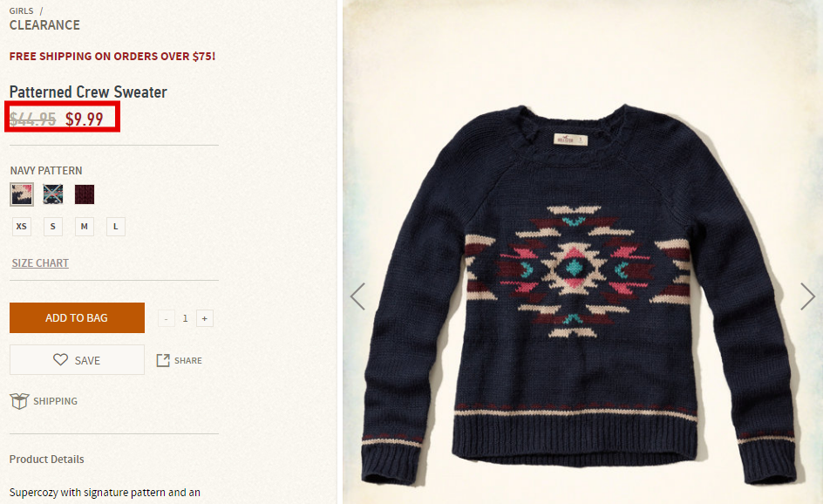Screen dimensions: 823x504
Task: Click the quantity input field
Action: [186, 318]
